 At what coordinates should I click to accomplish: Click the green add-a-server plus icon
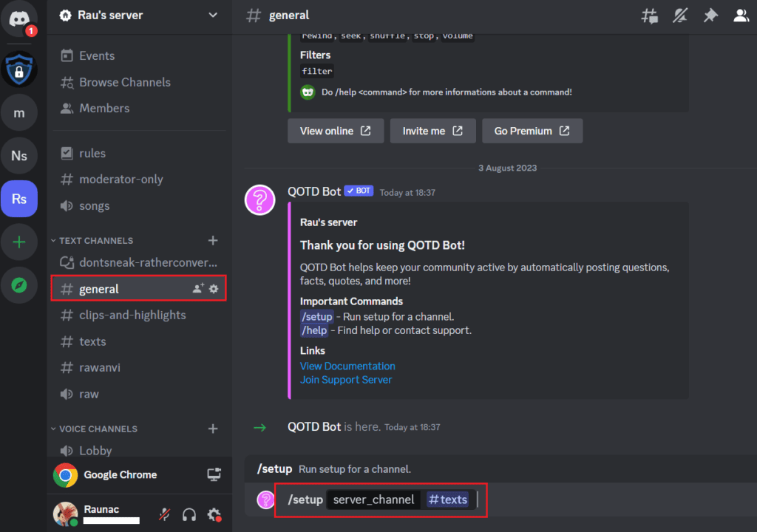(19, 242)
